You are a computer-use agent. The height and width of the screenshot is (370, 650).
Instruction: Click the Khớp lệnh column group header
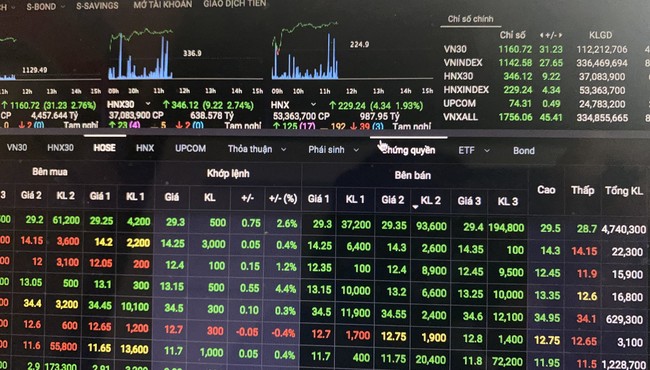(x=228, y=174)
